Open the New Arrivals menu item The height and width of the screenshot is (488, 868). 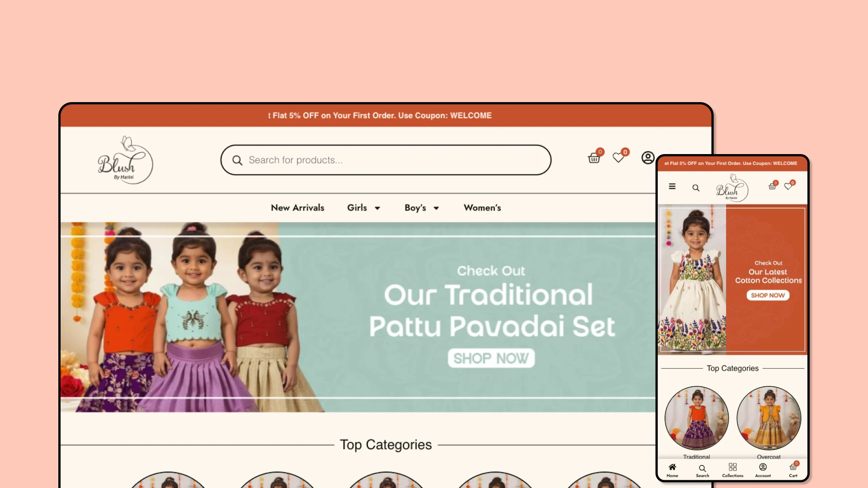[297, 208]
